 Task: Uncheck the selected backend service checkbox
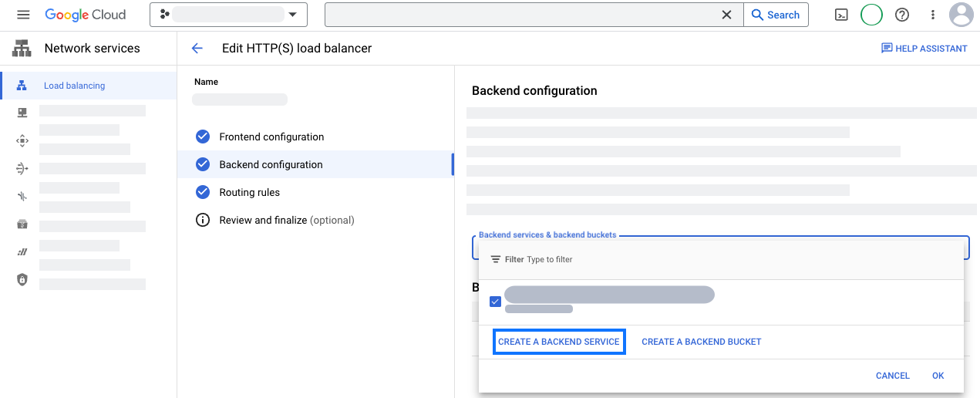[x=495, y=302]
